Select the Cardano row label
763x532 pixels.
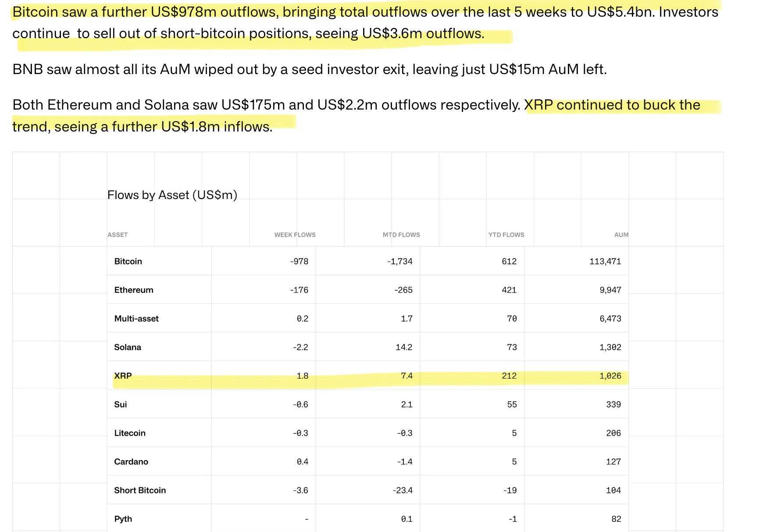[131, 462]
